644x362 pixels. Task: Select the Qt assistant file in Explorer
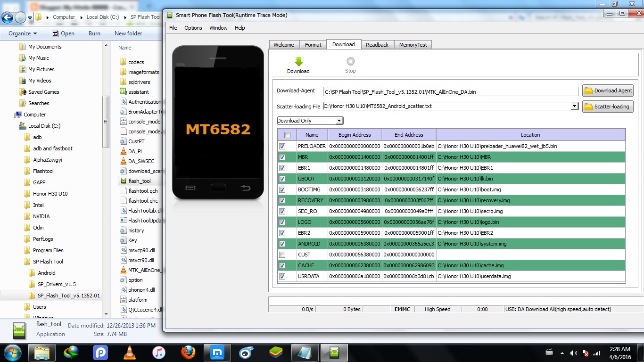point(134,91)
